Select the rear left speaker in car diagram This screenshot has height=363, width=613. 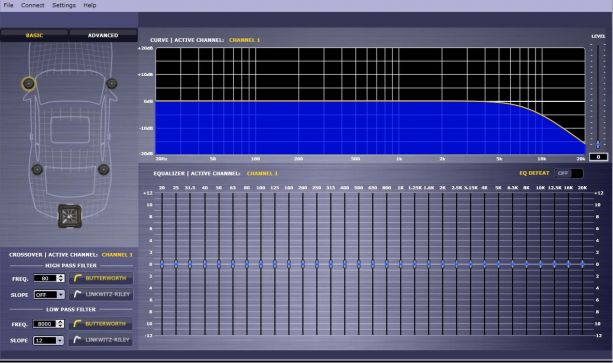(x=37, y=170)
